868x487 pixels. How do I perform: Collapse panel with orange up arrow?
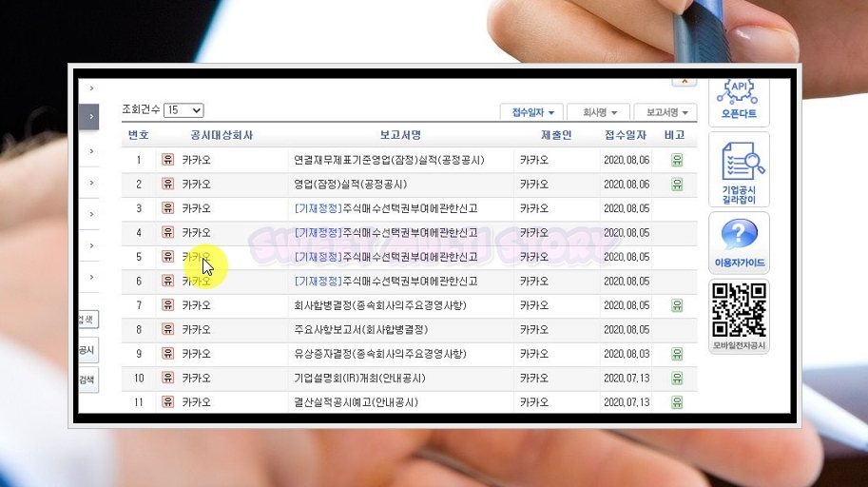685,82
